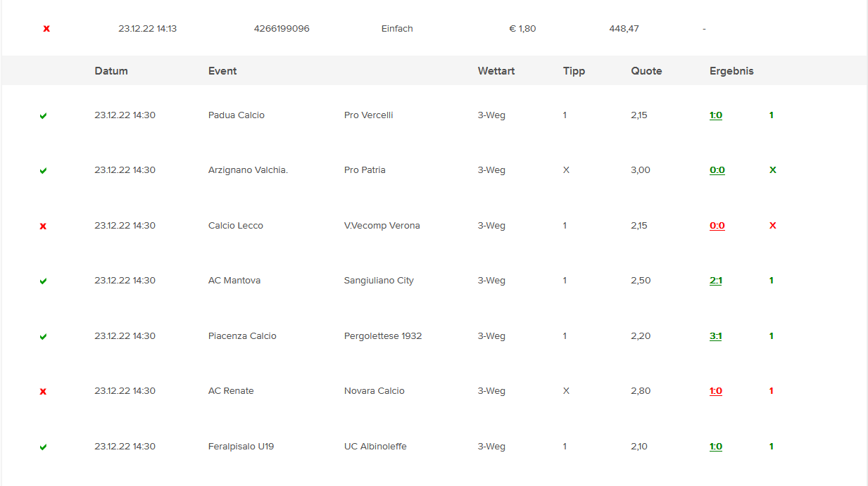Click the Datum column header
Image resolution: width=868 pixels, height=486 pixels.
point(111,71)
